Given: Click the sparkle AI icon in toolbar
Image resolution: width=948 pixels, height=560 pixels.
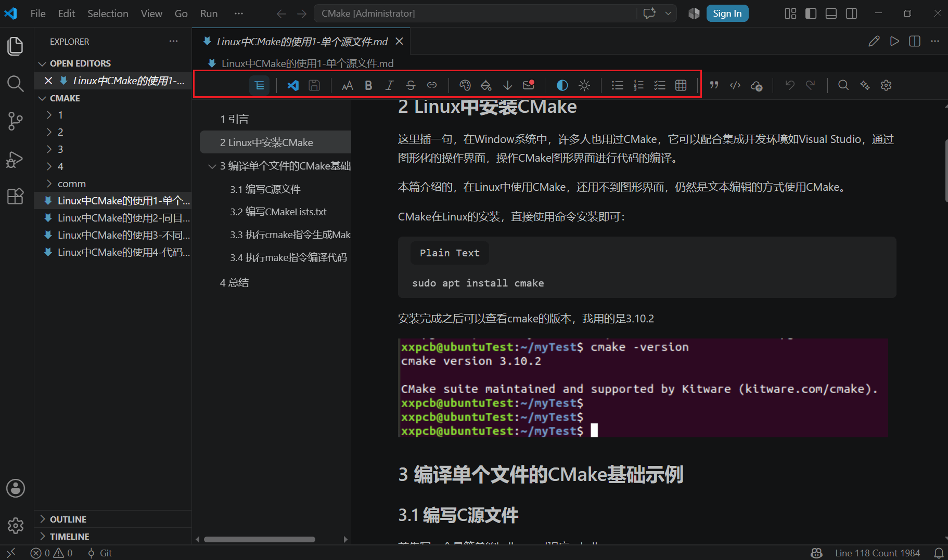Looking at the screenshot, I should [x=865, y=85].
